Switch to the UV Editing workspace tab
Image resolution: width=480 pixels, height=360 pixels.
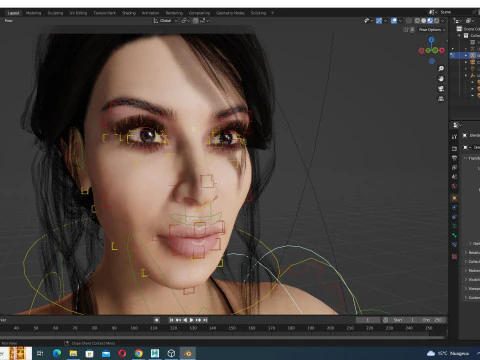[x=78, y=13]
